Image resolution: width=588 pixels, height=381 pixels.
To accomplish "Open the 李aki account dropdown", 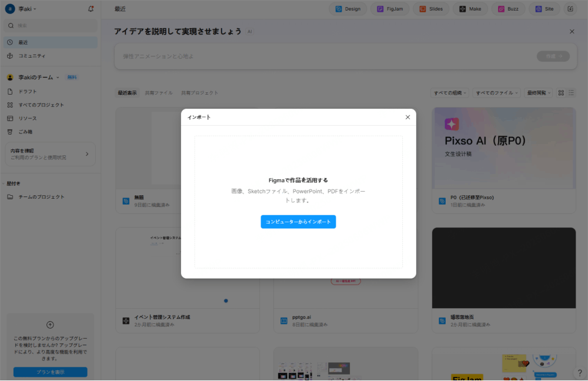I will (x=28, y=9).
